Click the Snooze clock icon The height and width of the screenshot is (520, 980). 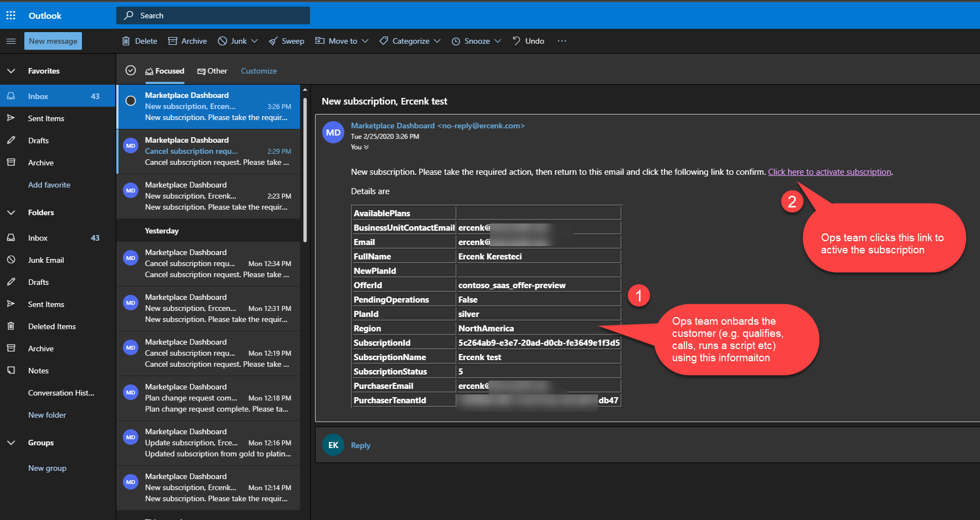click(x=456, y=41)
